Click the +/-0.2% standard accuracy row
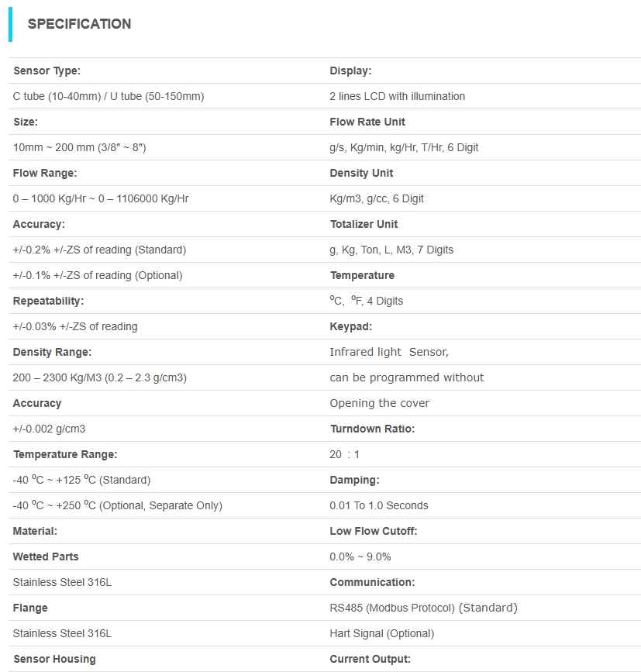The height and width of the screenshot is (672, 641). [99, 250]
